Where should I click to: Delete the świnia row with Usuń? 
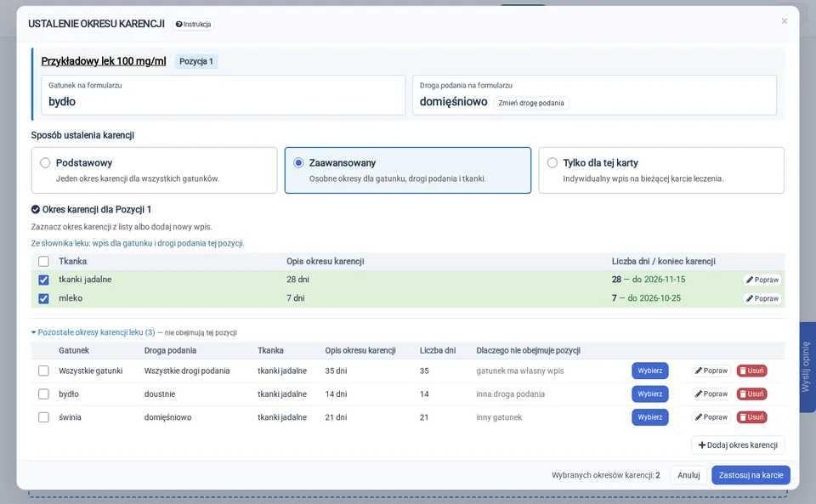click(x=751, y=417)
